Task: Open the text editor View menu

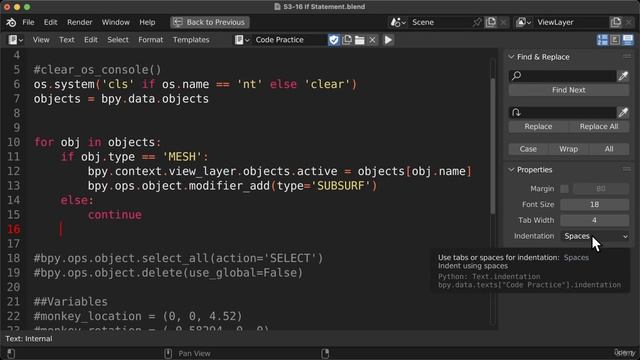Action: click(x=41, y=40)
